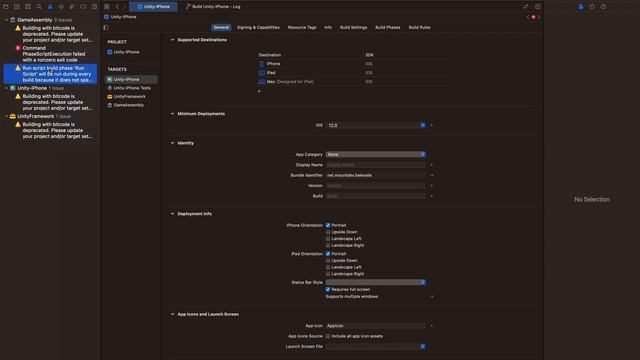Collapse the Identity section
Viewport: 640px width, 360px height.
(x=172, y=143)
